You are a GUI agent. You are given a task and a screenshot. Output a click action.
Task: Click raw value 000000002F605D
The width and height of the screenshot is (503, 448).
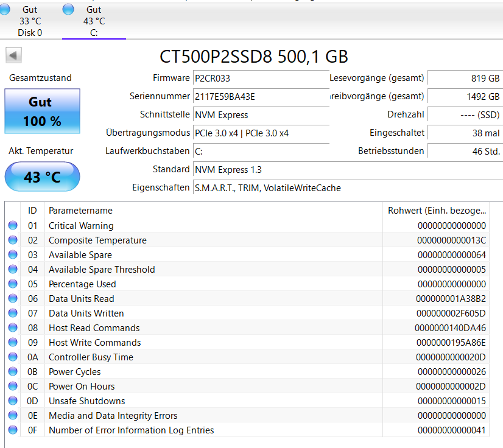click(451, 313)
